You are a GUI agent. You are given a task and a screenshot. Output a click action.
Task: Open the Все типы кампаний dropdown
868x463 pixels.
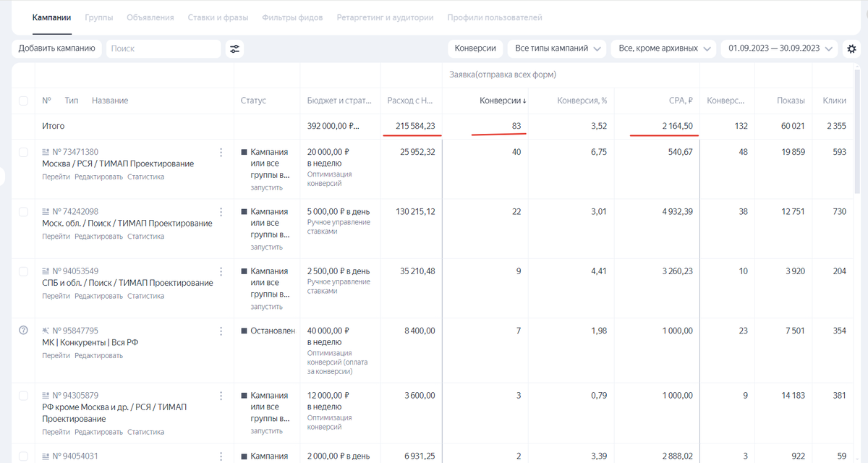point(557,48)
